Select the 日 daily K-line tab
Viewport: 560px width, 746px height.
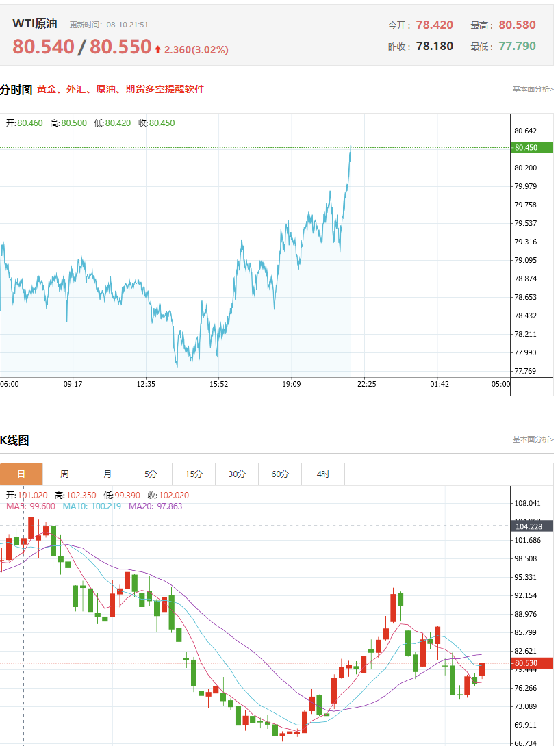(x=21, y=474)
